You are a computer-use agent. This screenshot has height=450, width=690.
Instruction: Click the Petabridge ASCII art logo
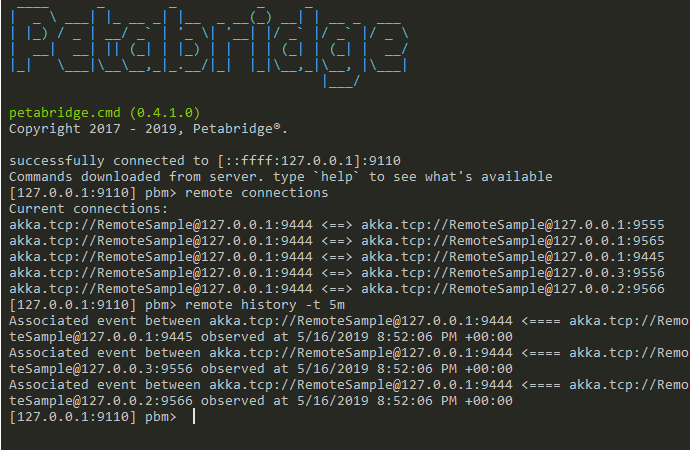(209, 46)
